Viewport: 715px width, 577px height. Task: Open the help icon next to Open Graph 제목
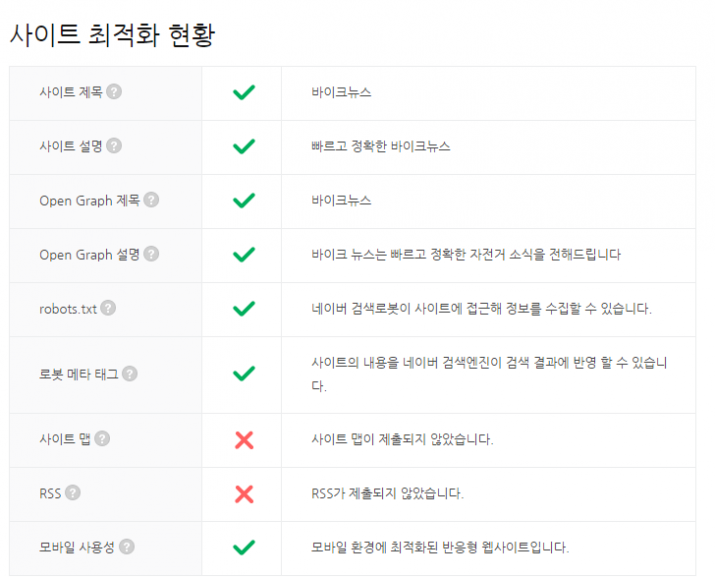pos(151,200)
